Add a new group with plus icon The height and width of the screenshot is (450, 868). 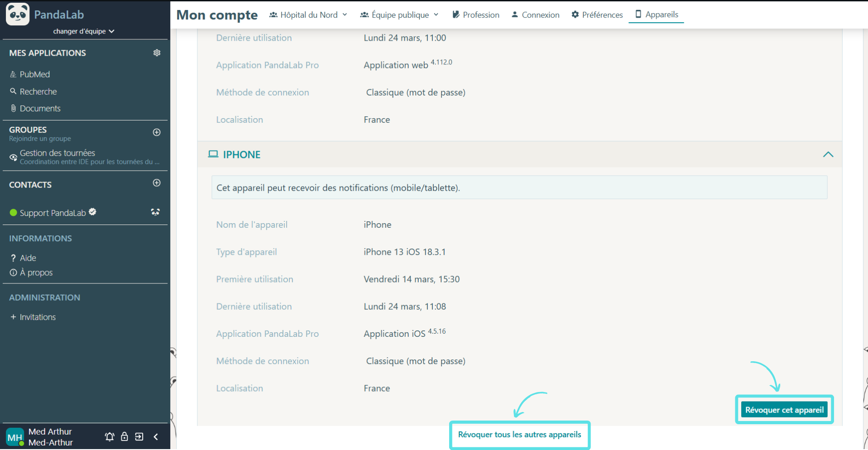157,132
